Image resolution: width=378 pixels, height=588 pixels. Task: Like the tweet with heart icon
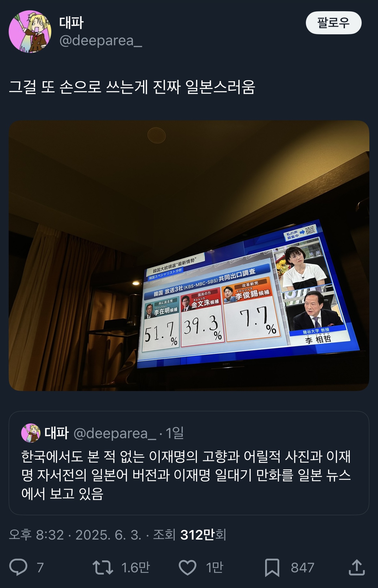tap(188, 567)
